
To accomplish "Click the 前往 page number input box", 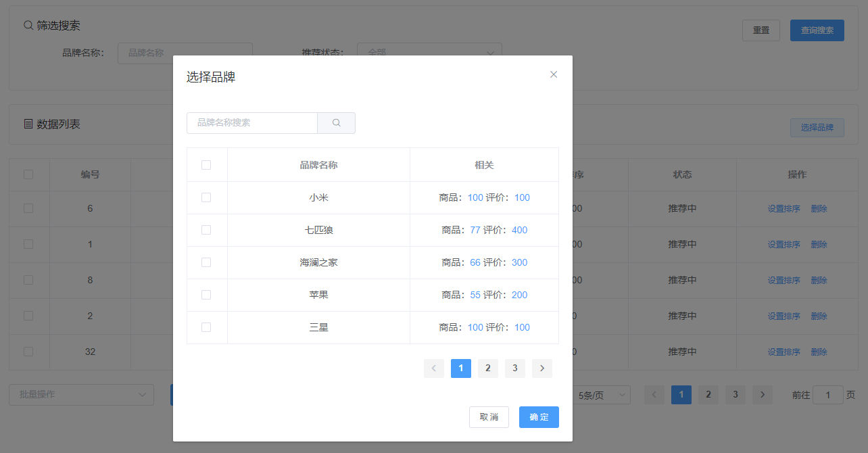I will 828,395.
